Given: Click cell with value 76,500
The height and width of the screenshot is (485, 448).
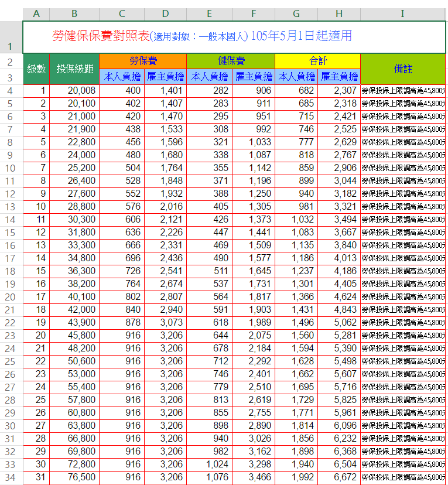Looking at the screenshot, I should coord(74,477).
